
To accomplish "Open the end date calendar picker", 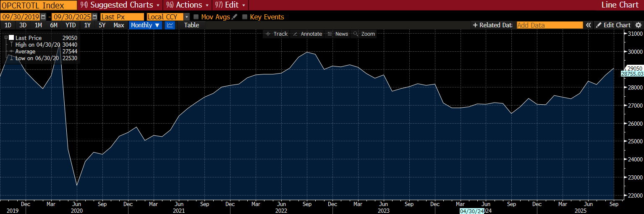I will 94,17.
